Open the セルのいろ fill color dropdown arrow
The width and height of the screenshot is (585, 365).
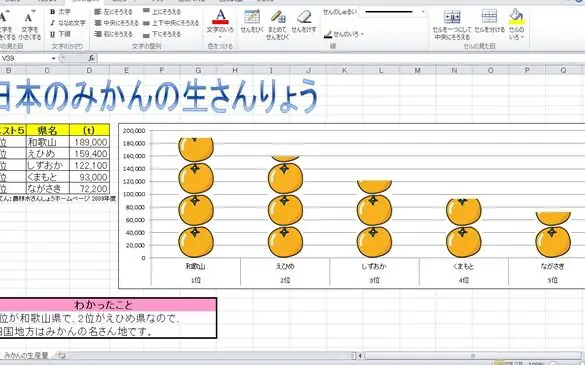point(522,37)
